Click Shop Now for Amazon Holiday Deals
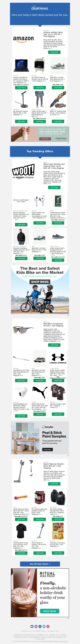Image resolution: width=80 pixels, height=644 pixels. click(54, 52)
